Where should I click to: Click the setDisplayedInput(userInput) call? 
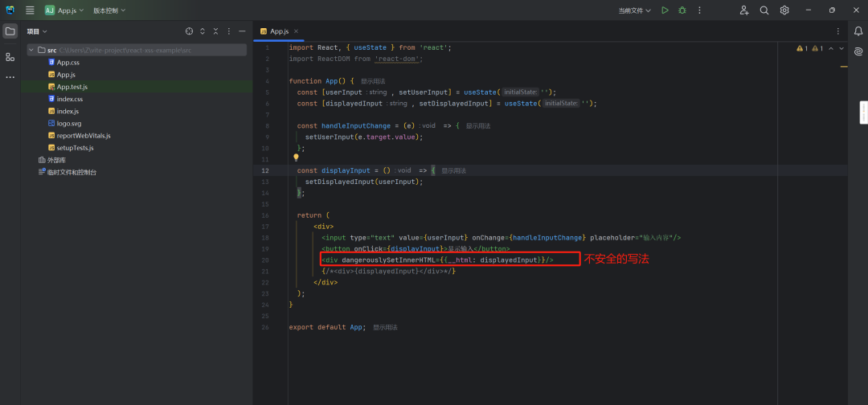364,182
